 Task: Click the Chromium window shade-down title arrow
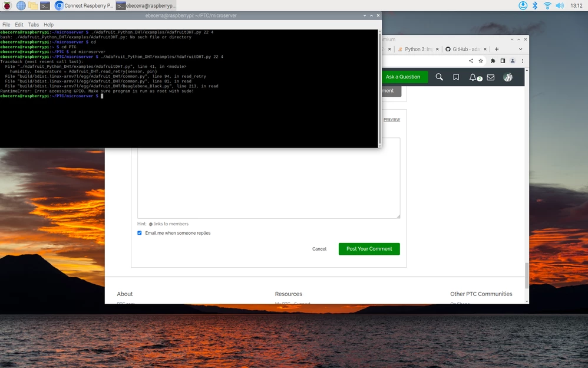coord(512,39)
